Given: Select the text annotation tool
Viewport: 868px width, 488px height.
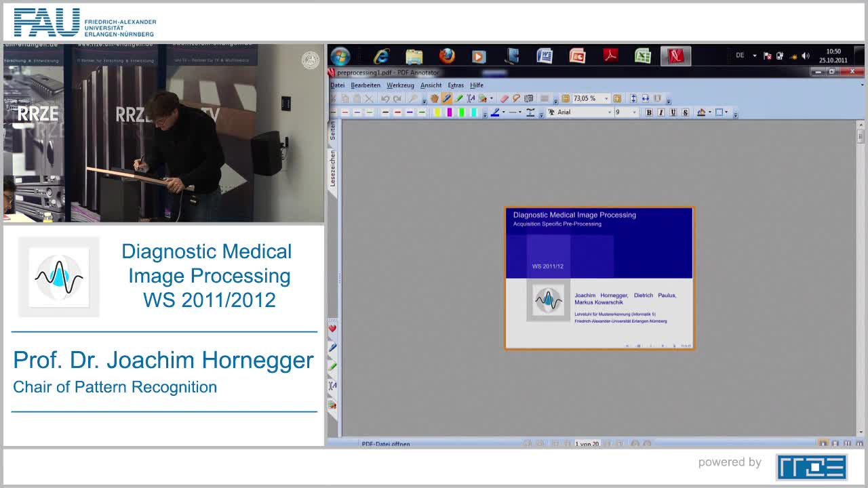Looking at the screenshot, I should point(471,98).
